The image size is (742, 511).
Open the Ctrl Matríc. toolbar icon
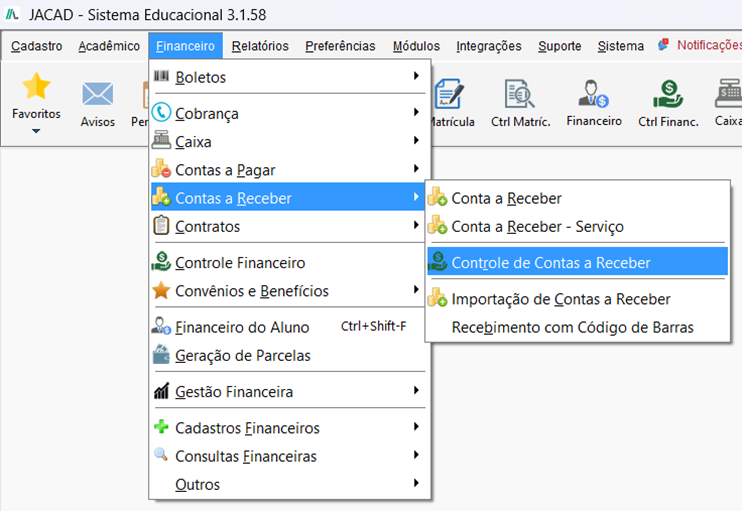pyautogui.click(x=520, y=94)
